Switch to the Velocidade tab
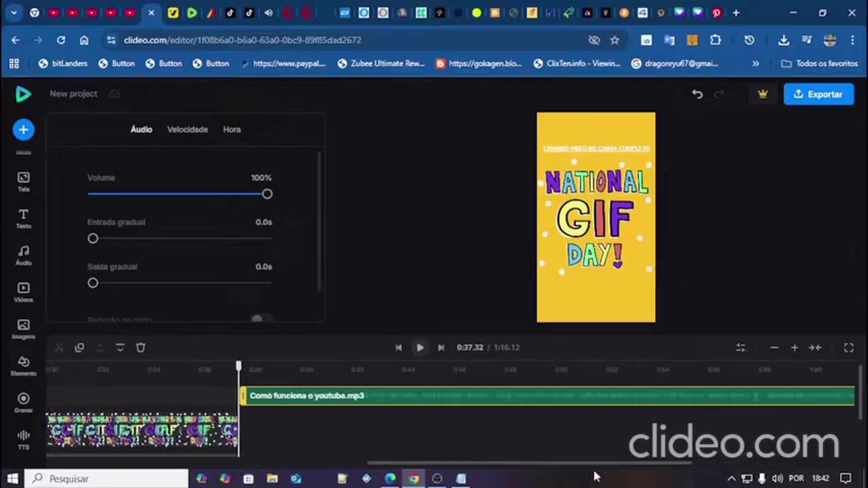Screen dimensions: 868x488 pyautogui.click(x=187, y=129)
